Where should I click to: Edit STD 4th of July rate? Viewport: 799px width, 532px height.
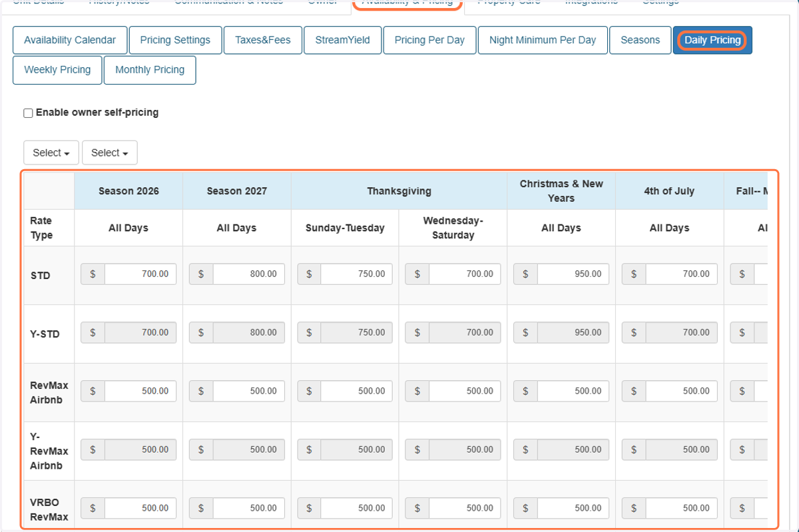pos(682,274)
